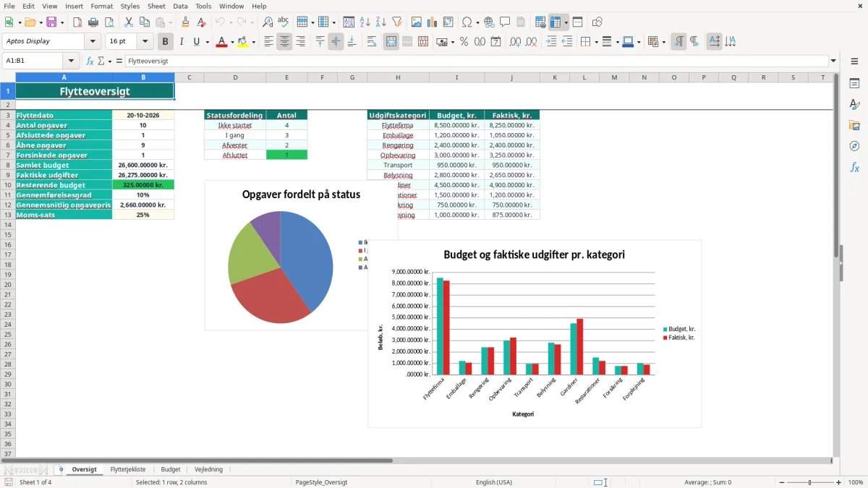Screen dimensions: 868x488
Task: Switch to the Vejledning sheet tab
Action: pos(209,469)
